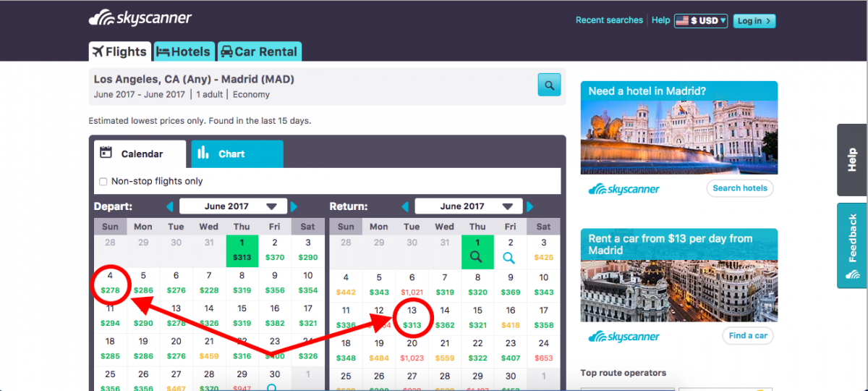Go to next month in Return calendar

pos(530,206)
